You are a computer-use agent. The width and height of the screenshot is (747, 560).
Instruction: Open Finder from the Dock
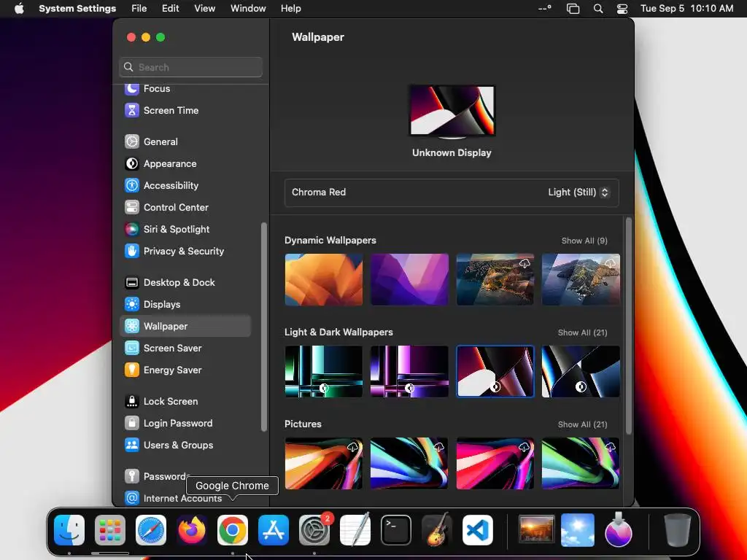(69, 530)
